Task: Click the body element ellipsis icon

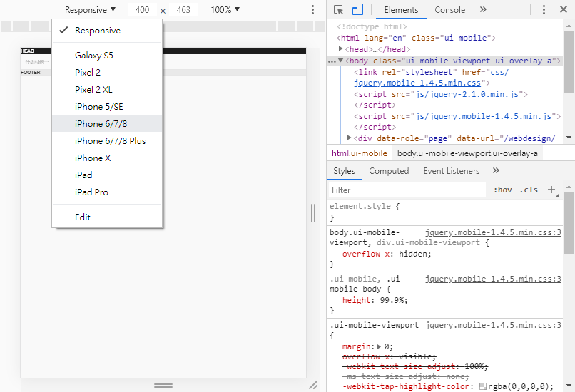Action: coord(332,61)
